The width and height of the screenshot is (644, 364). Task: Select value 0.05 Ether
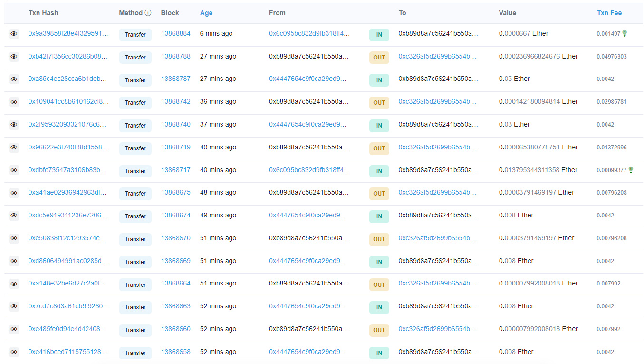(514, 79)
